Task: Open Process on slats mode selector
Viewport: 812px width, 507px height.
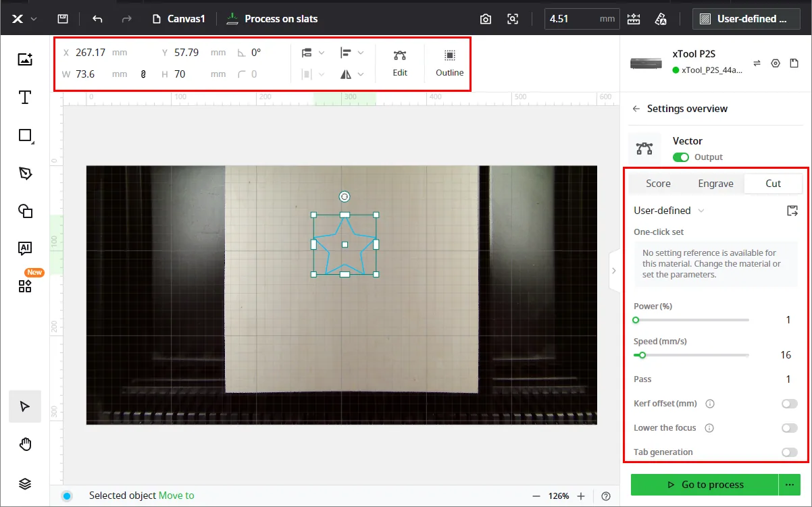Action: (272, 19)
